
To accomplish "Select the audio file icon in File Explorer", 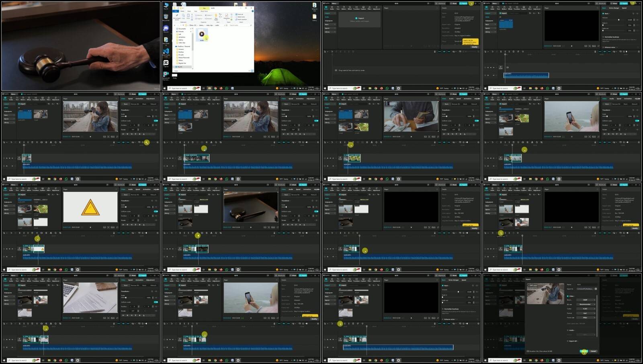I will click(x=202, y=34).
